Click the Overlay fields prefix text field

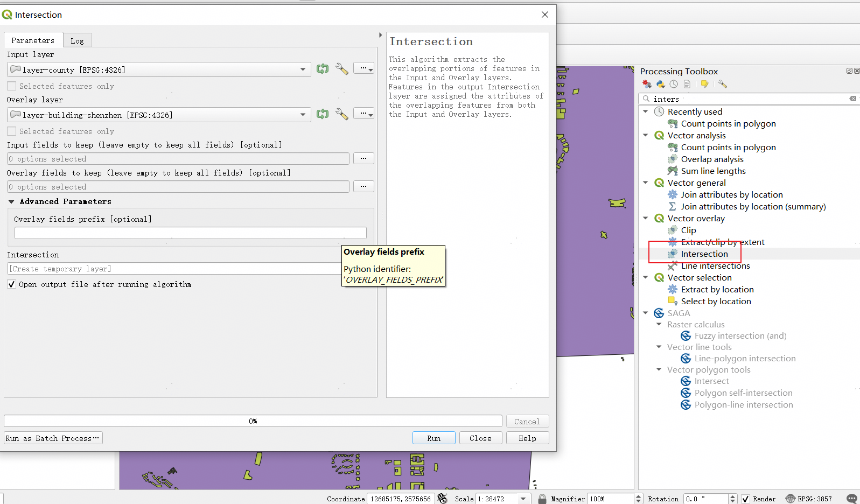[x=190, y=233]
